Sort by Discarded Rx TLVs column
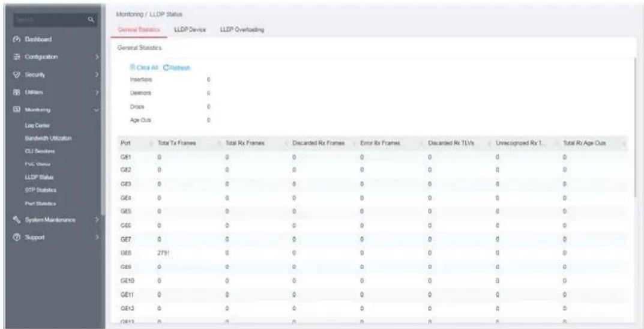The image size is (644, 329). [451, 143]
